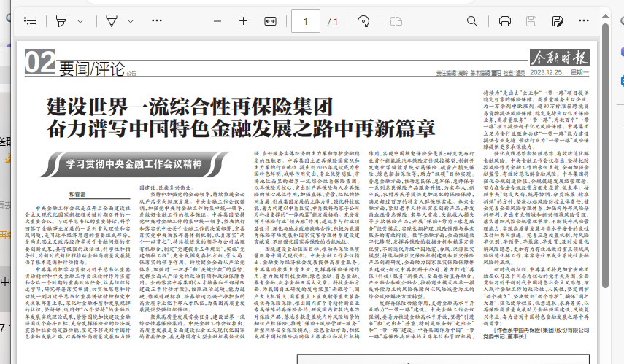Open the table of contents panel
This screenshot has height=364, width=624.
tap(30, 20)
